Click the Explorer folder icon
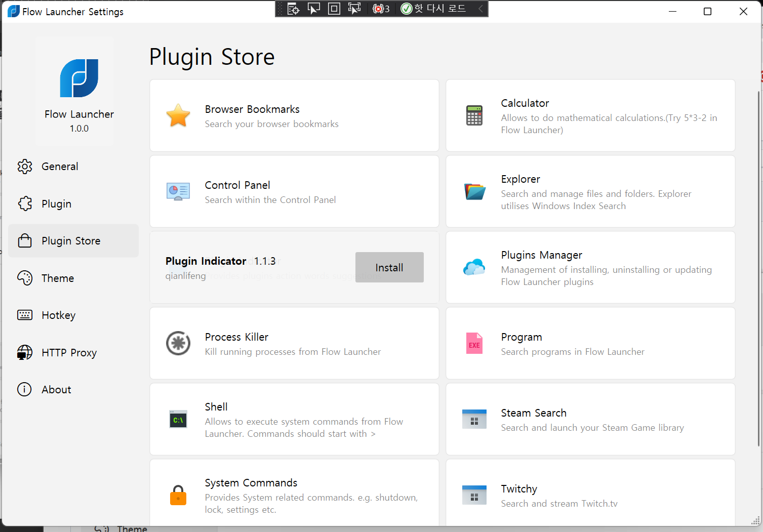This screenshot has width=763, height=532. (x=475, y=191)
